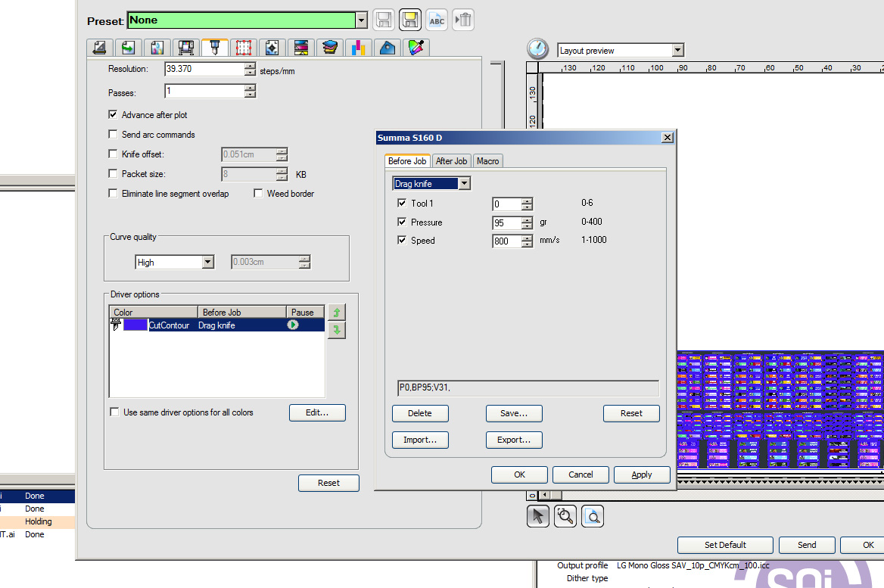
Task: Click the Set Default button
Action: (725, 545)
